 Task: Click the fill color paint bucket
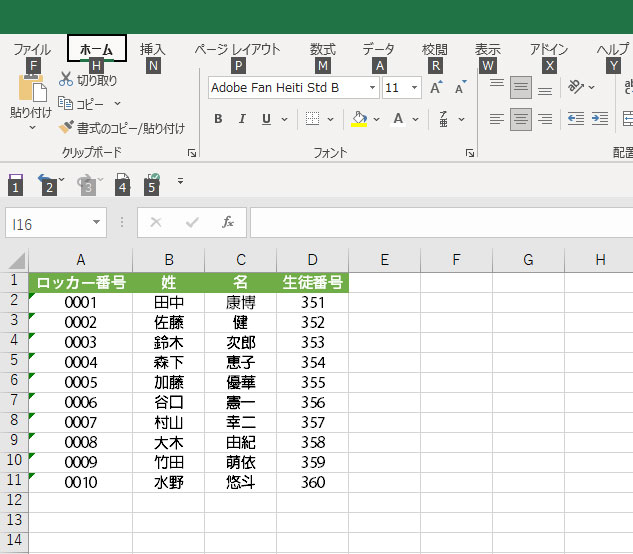click(x=360, y=119)
